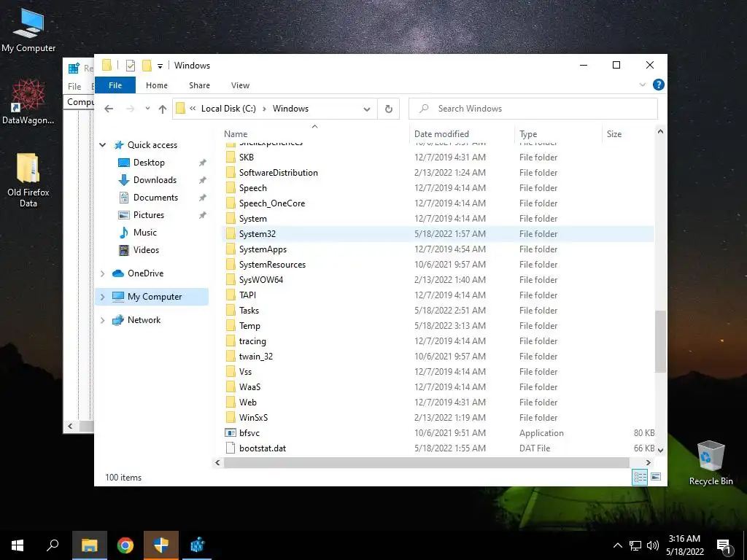Open the Customize Quick Access Toolbar dropdown
Screen dimensions: 747x560
coord(160,66)
